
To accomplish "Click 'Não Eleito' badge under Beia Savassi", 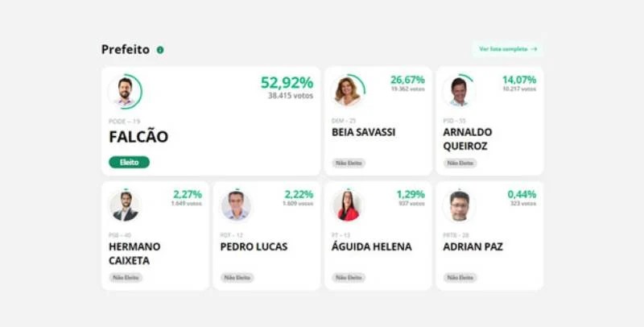I will click(349, 163).
